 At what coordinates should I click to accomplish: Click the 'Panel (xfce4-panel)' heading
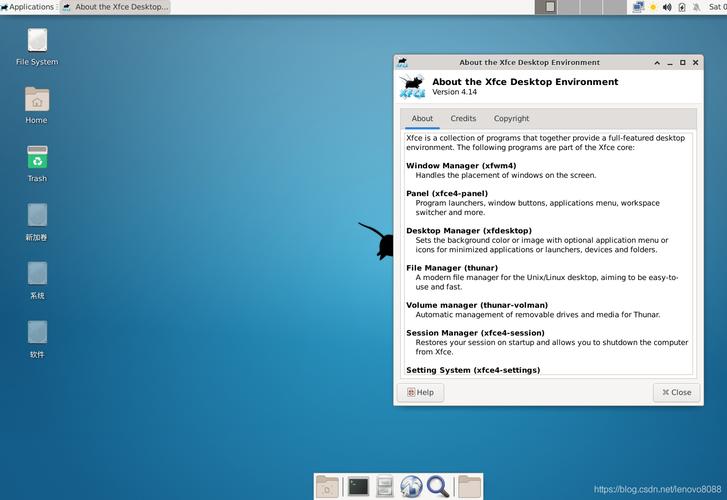pos(447,193)
